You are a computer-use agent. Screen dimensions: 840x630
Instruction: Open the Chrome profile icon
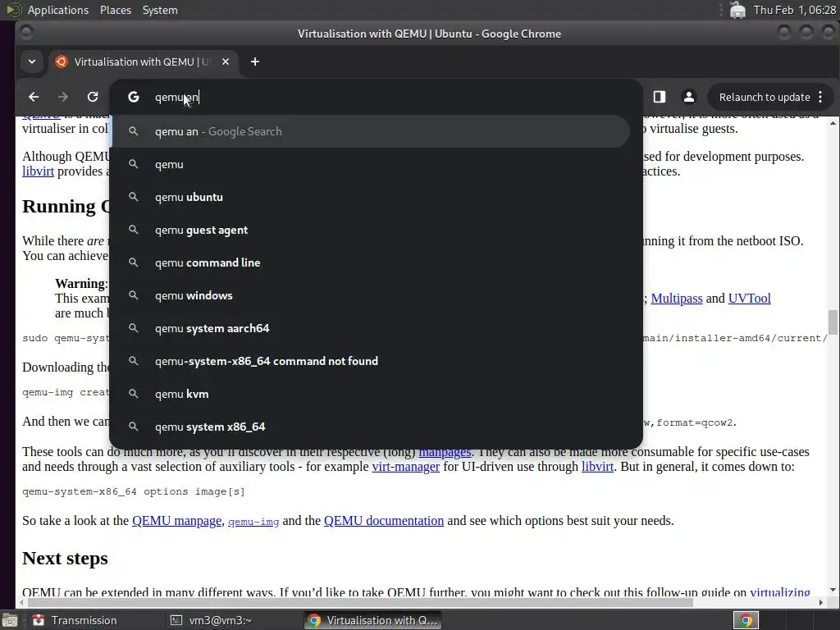pyautogui.click(x=689, y=97)
